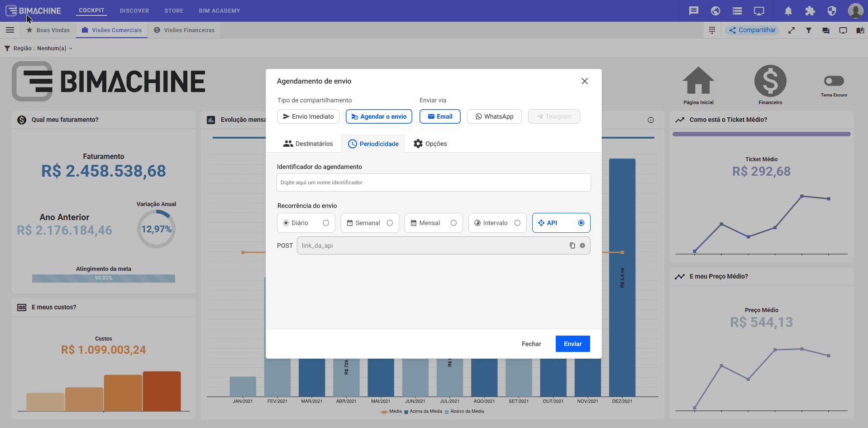The image size is (868, 428).
Task: Click the Compartilhar button
Action: 752,30
